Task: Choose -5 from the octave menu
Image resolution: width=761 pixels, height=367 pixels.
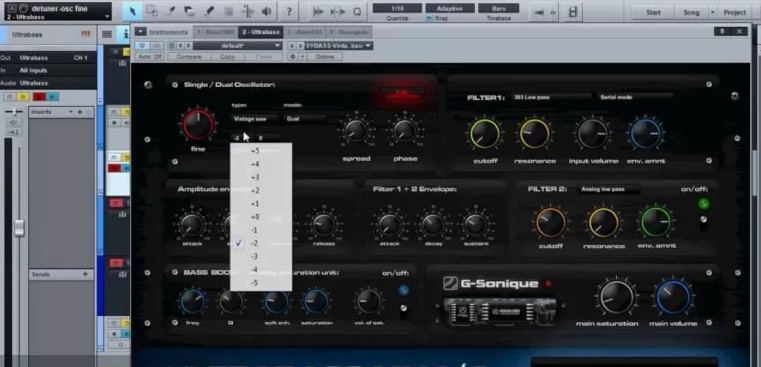Action: click(x=261, y=283)
